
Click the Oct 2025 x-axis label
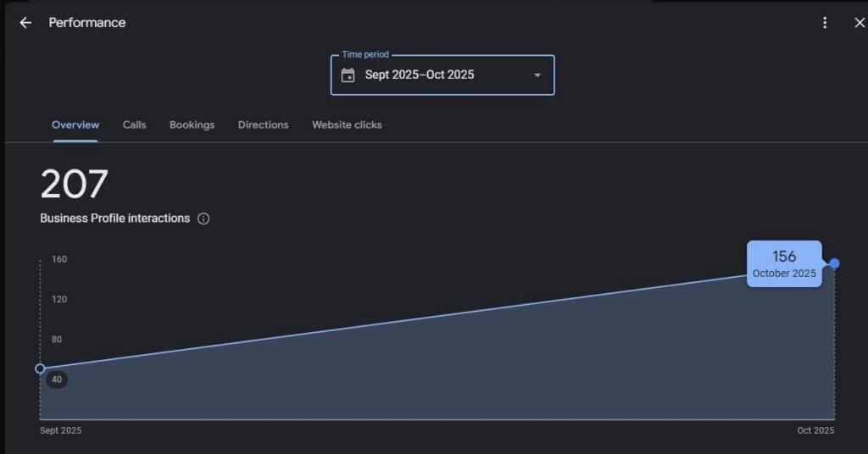click(815, 430)
